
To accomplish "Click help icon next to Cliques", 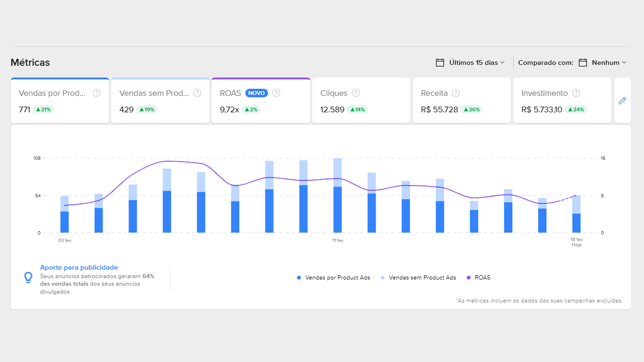I will [x=356, y=93].
